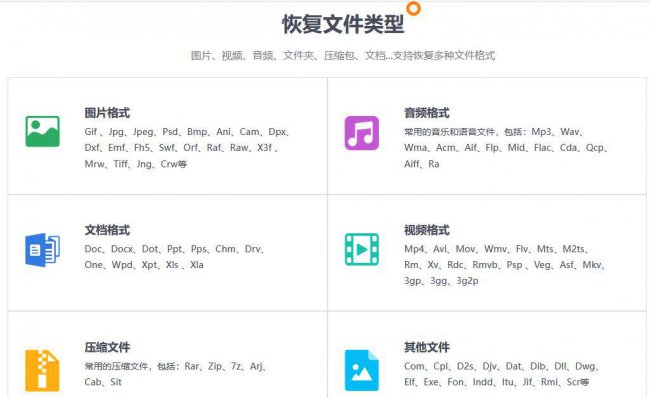Click the line starting with Rm、Xv、Rdc
This screenshot has height=398, width=650.
(505, 265)
